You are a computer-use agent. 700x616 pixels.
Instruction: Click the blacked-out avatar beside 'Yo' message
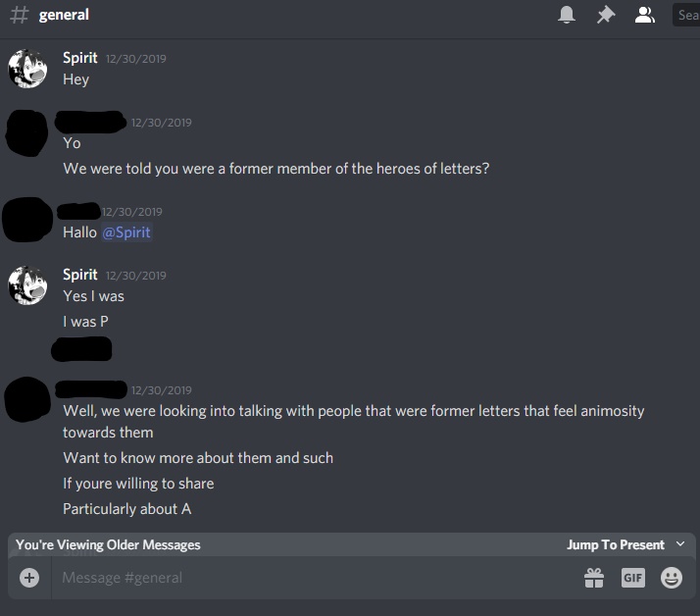pyautogui.click(x=26, y=132)
